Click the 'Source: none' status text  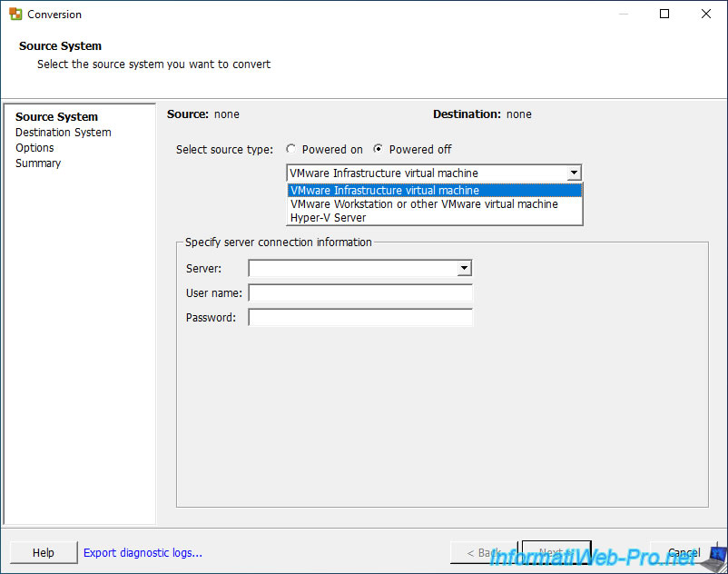pos(203,114)
